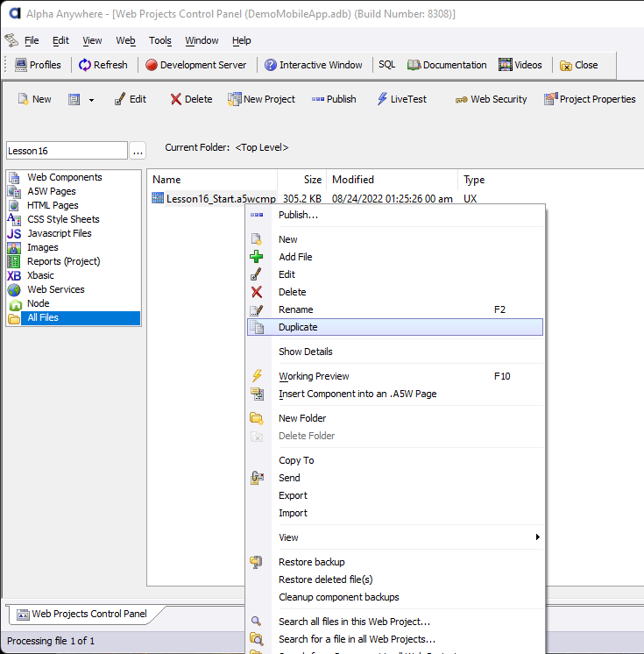Sort by the Modified column header

392,180
